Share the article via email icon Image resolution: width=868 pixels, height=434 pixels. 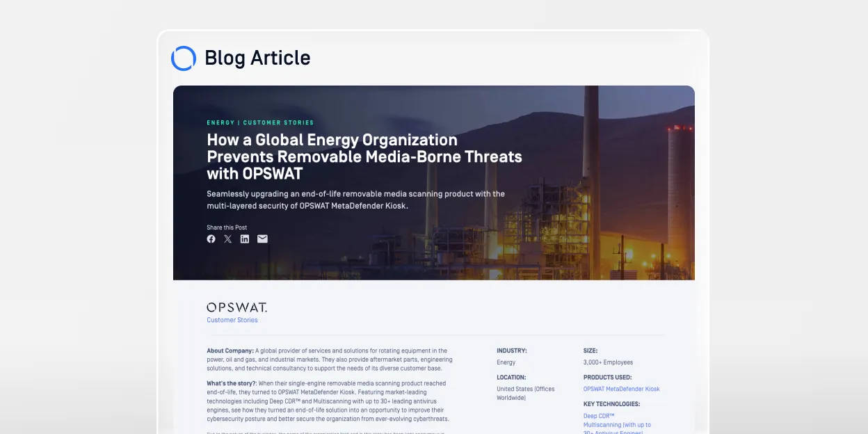(x=262, y=239)
